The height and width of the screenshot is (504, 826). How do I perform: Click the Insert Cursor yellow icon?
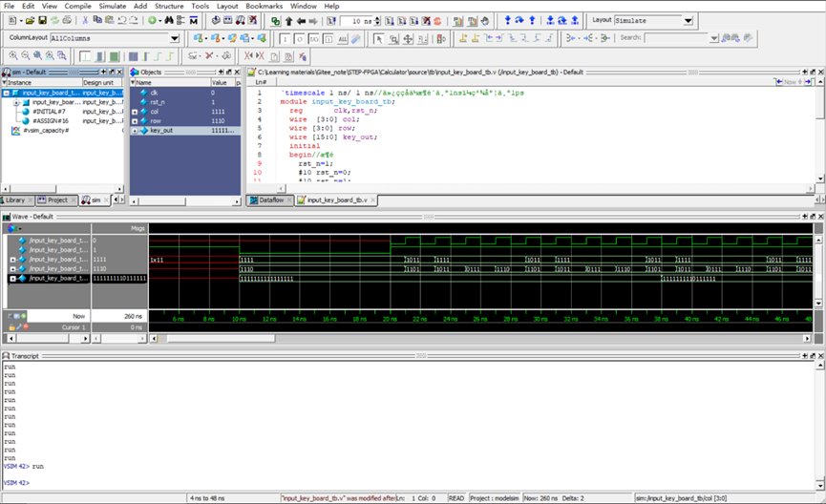pos(463,38)
